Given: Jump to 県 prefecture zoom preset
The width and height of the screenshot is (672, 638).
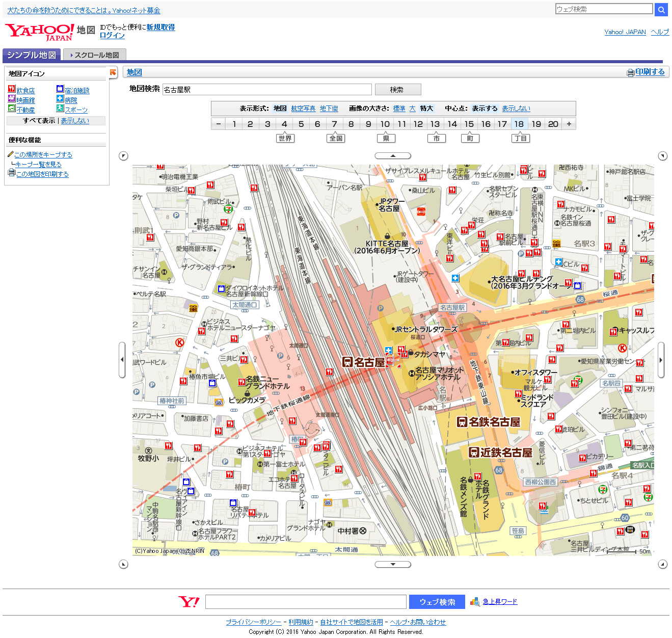Looking at the screenshot, I should (x=386, y=138).
